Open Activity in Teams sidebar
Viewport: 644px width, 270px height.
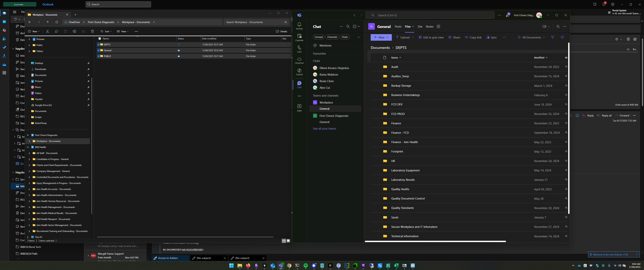click(x=299, y=25)
